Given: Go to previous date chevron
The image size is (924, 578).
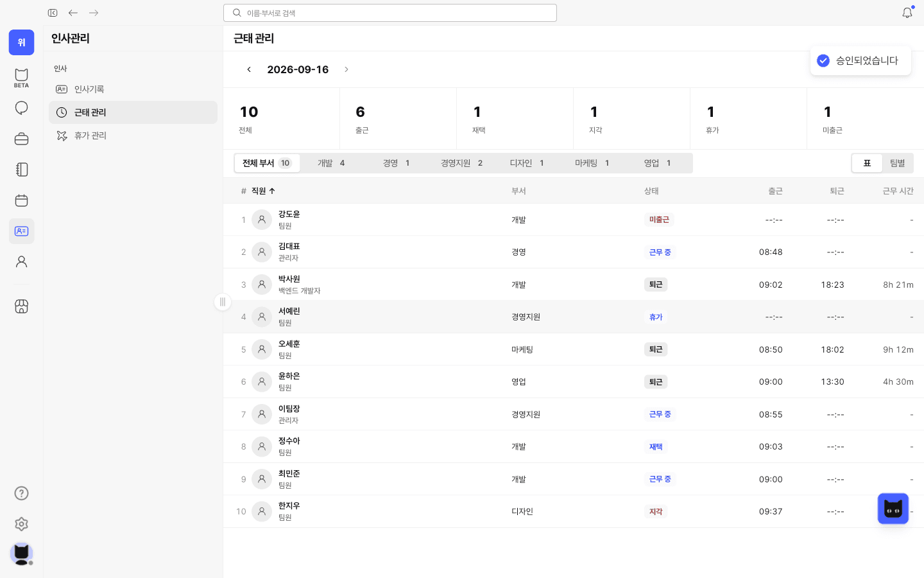Looking at the screenshot, I should 249,69.
